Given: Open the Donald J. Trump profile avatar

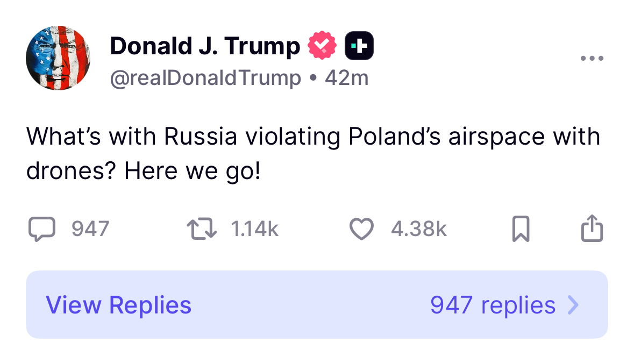Looking at the screenshot, I should (58, 58).
